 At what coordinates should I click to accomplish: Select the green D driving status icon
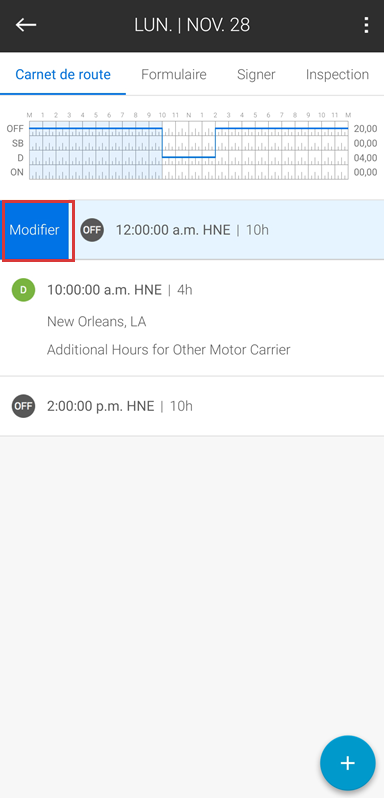point(23,290)
